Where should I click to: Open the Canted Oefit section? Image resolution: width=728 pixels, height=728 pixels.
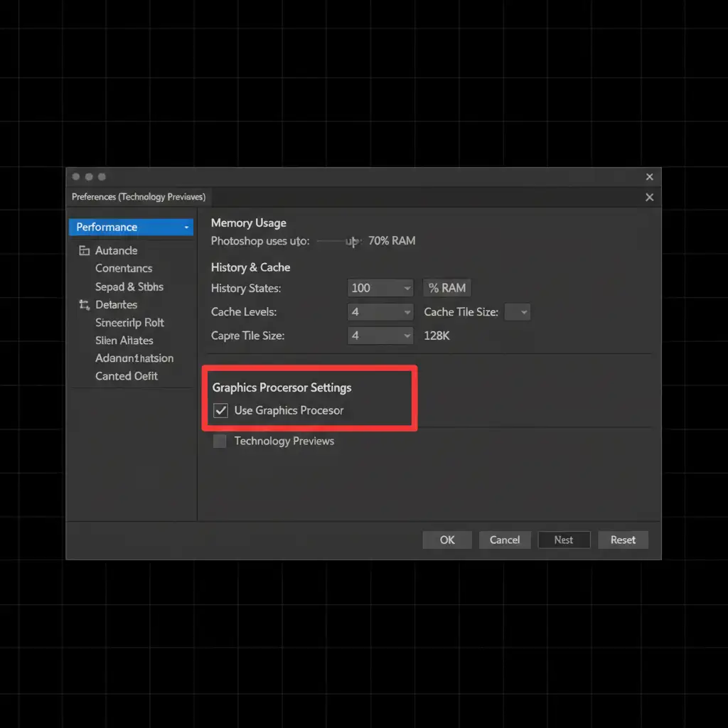(x=127, y=376)
